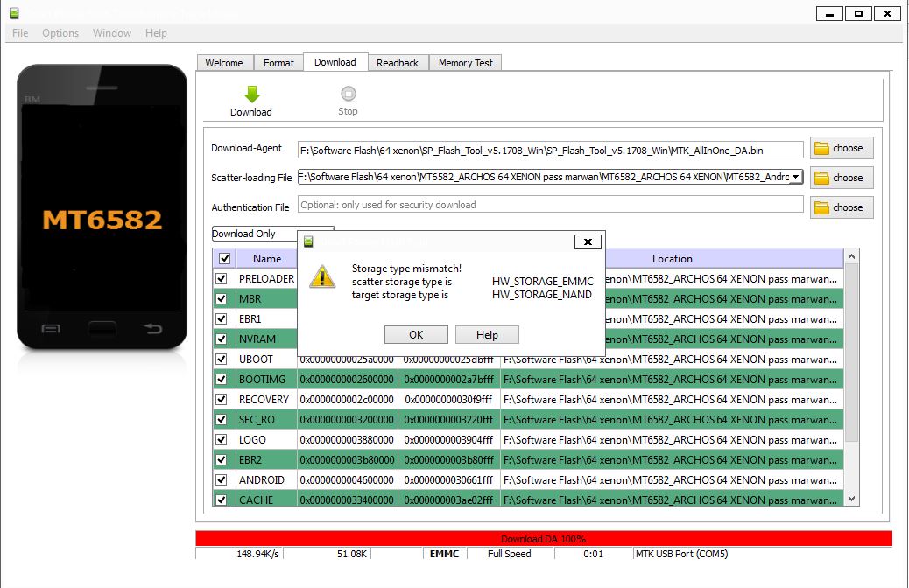Open folder chooser for Scatter-loading File

click(x=842, y=178)
